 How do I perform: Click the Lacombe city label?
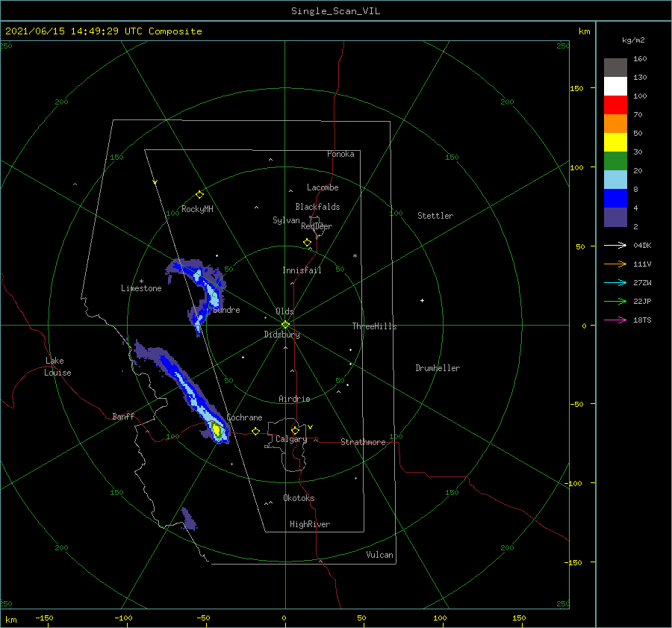pyautogui.click(x=323, y=187)
